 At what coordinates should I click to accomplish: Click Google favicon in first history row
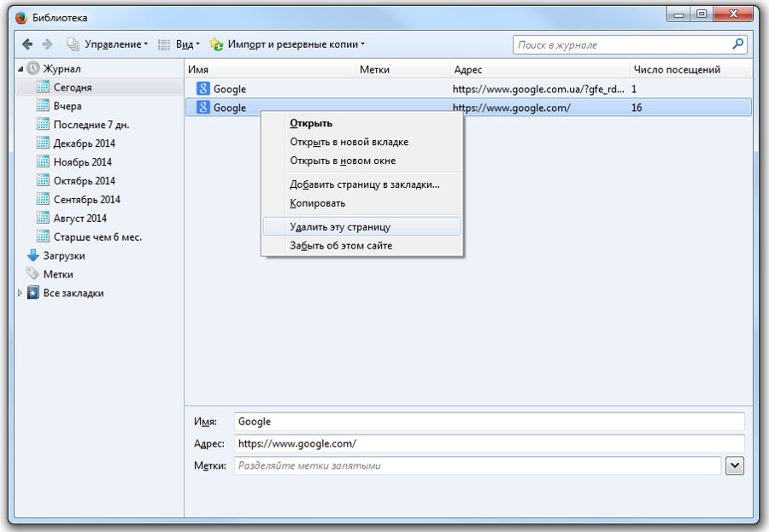click(x=203, y=89)
